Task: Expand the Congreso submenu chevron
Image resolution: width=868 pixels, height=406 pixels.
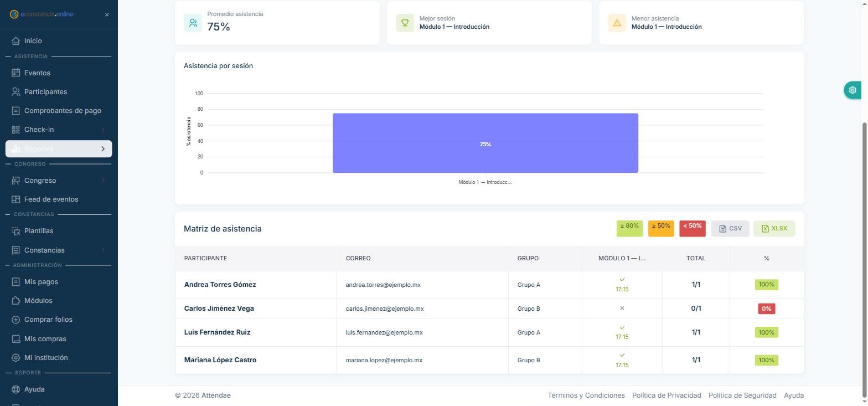Action: (x=103, y=181)
